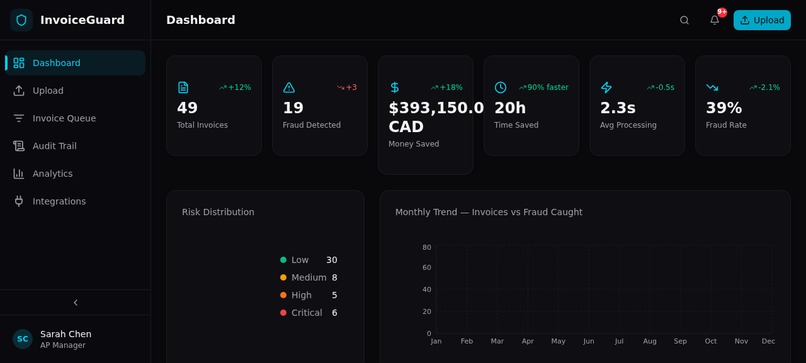Select Dashboard in the sidebar
Image resolution: width=806 pixels, height=363 pixels.
click(75, 63)
